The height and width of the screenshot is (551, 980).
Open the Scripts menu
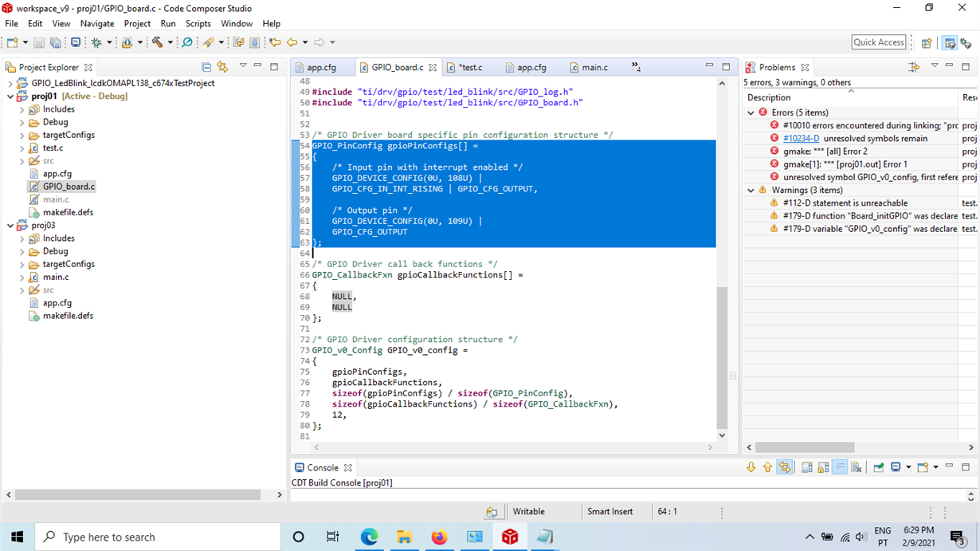(198, 24)
